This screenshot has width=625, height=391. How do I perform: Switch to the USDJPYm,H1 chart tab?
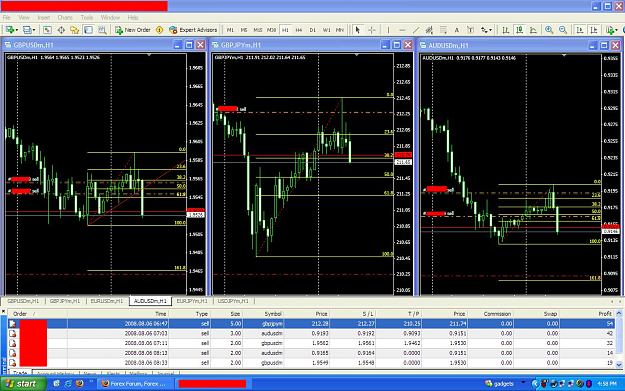(x=233, y=301)
